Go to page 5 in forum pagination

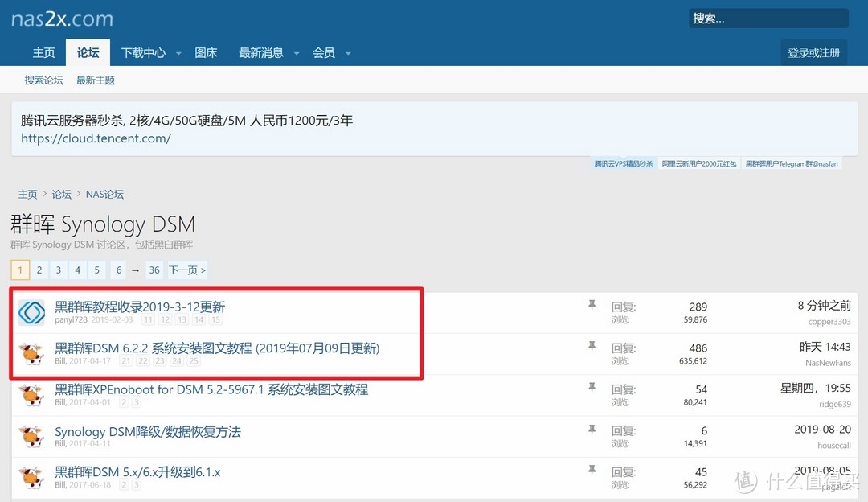coord(97,270)
